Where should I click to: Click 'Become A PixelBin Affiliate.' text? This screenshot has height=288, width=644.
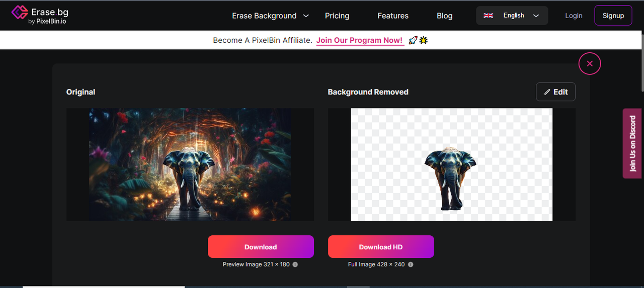click(x=263, y=40)
